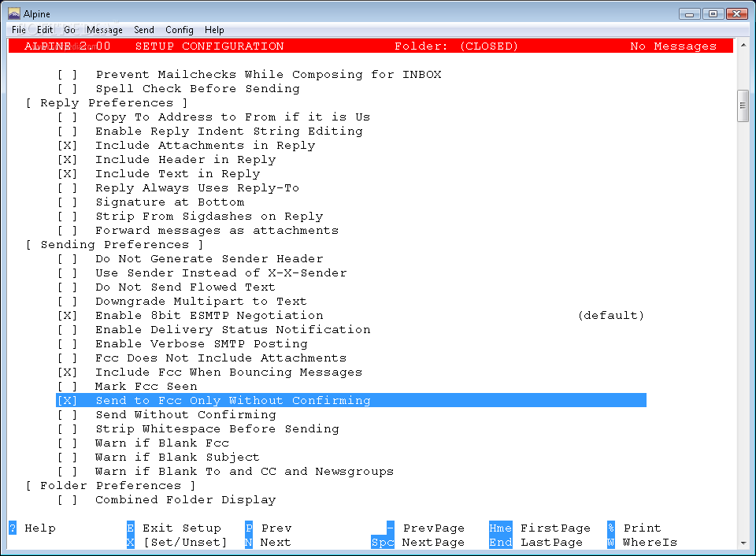
Task: Uncheck Include Text in Reply
Action: [x=67, y=173]
